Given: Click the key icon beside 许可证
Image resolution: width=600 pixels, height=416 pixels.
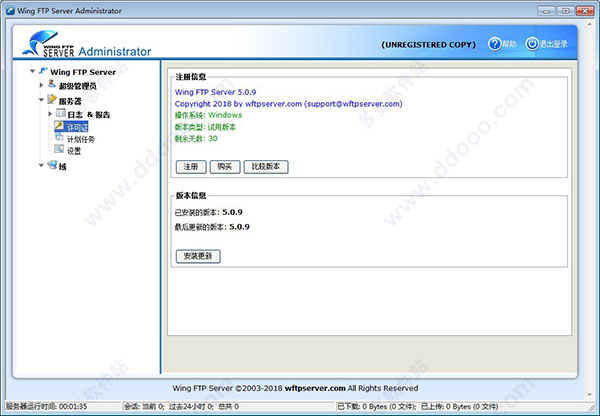Looking at the screenshot, I should coord(59,126).
